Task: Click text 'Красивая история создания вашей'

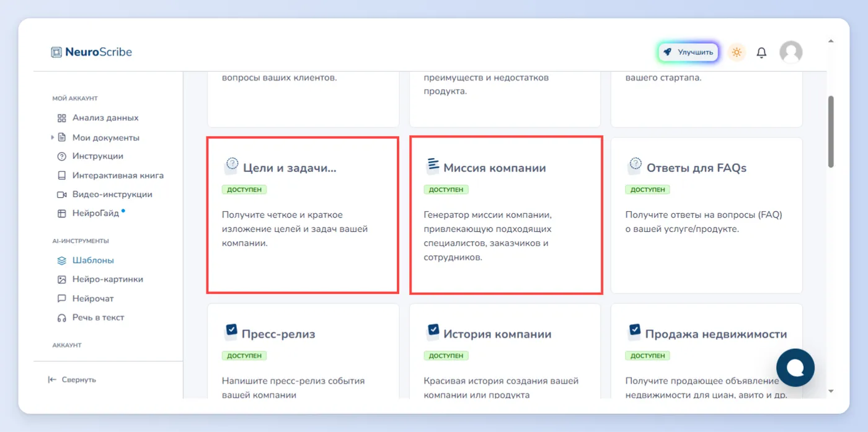Action: [x=501, y=381]
